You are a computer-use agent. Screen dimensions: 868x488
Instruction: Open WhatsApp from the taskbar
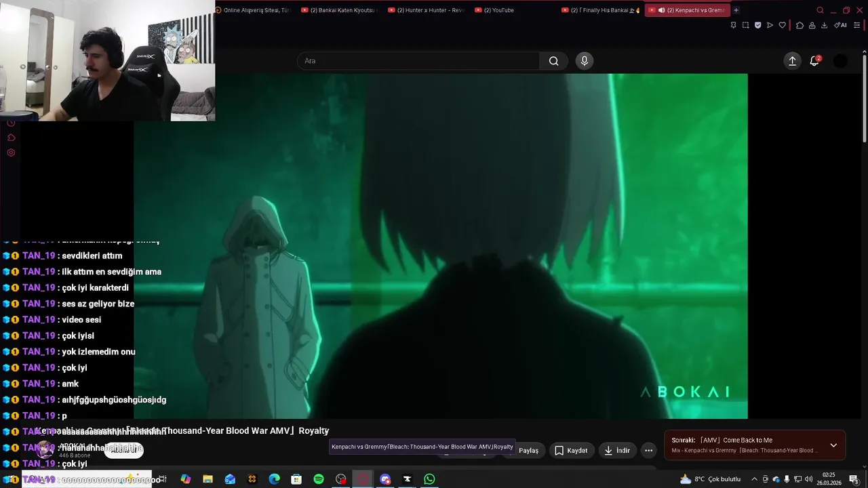coord(429,479)
